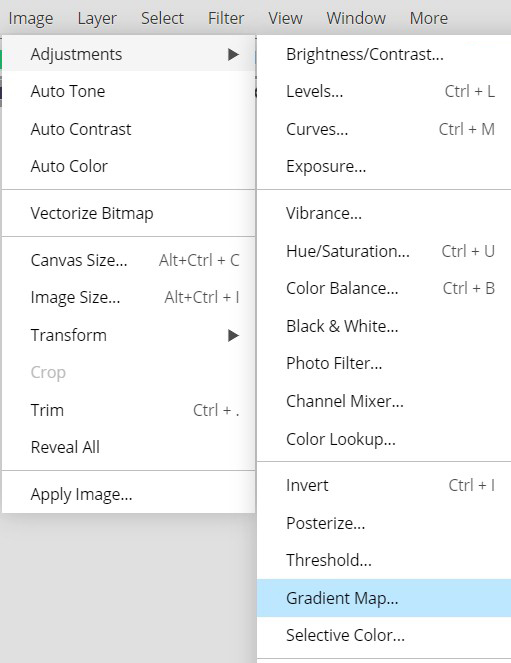The width and height of the screenshot is (511, 663).
Task: Open the Filter menu
Action: click(226, 18)
